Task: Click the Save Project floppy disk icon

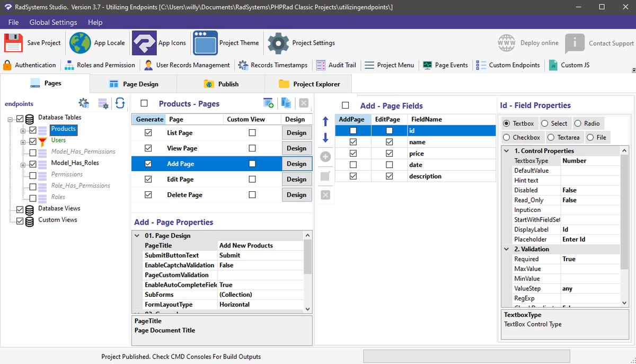Action: click(x=13, y=43)
